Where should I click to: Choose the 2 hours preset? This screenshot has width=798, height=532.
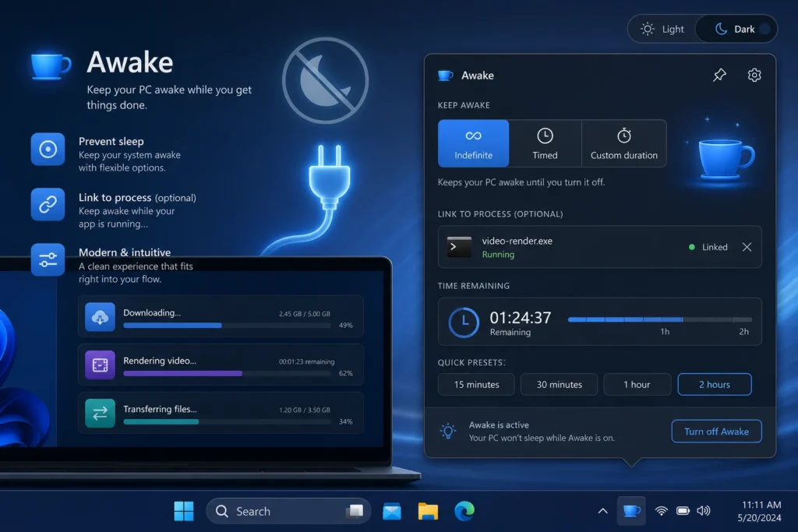tap(715, 385)
